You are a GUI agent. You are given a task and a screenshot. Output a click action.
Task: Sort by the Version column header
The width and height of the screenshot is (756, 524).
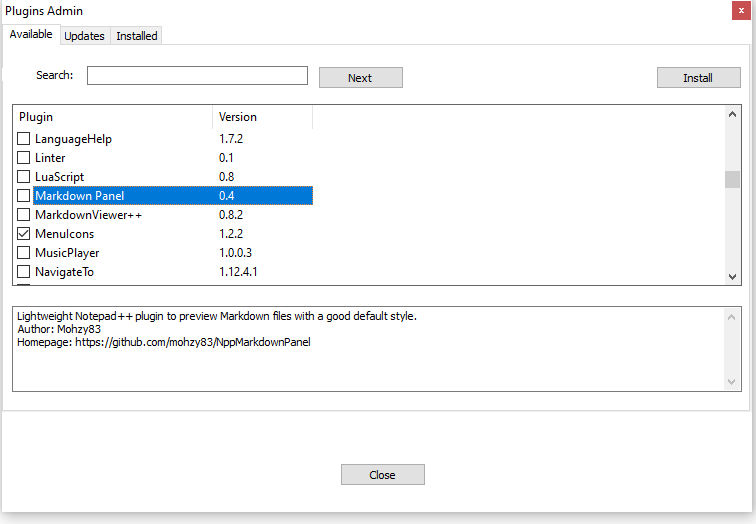point(262,117)
